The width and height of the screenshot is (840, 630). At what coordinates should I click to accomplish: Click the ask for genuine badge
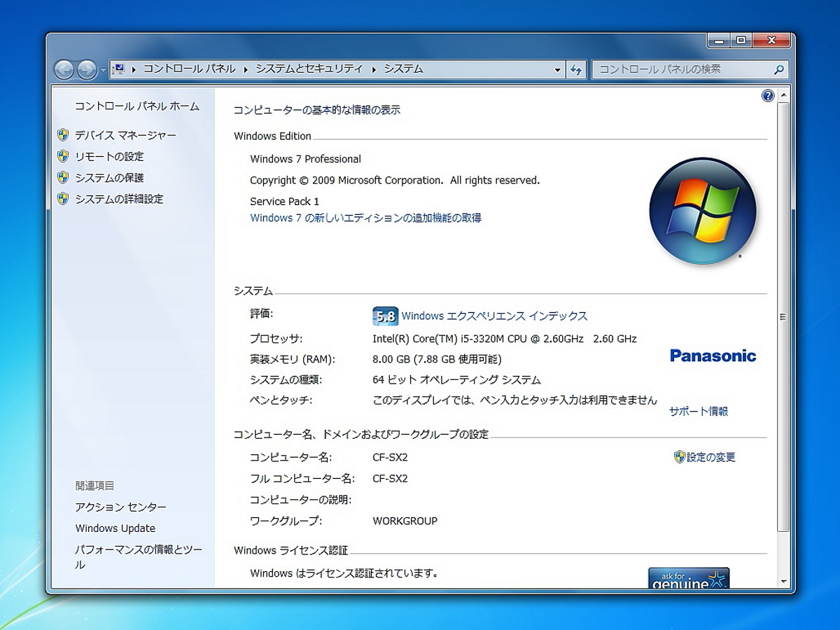pyautogui.click(x=689, y=577)
